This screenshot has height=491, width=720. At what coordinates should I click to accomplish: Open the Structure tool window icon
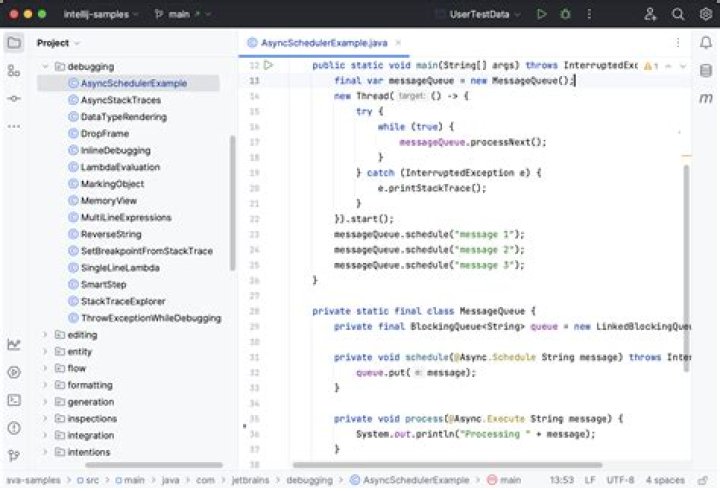point(14,71)
